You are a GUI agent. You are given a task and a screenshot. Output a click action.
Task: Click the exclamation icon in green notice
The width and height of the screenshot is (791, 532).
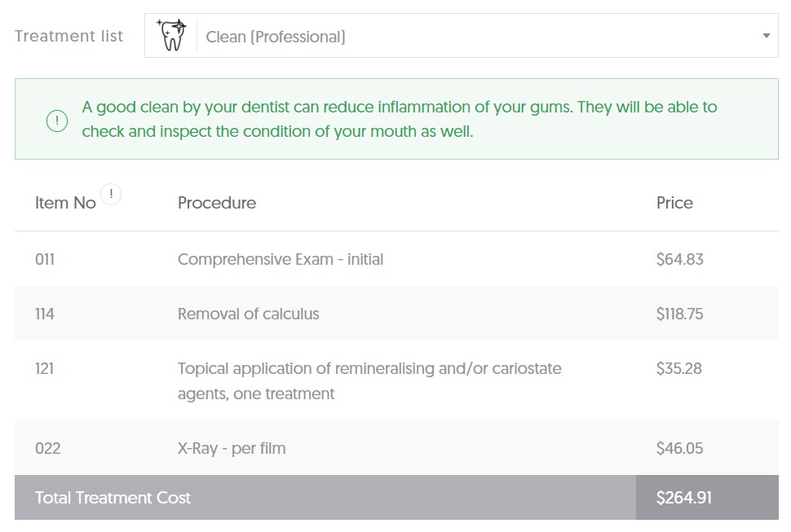pyautogui.click(x=57, y=121)
